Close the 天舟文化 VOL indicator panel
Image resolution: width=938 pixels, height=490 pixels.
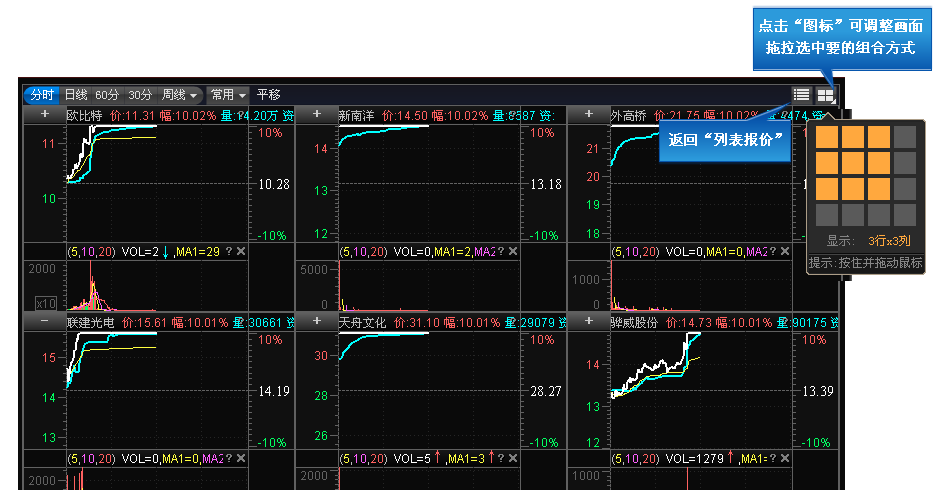pos(513,458)
